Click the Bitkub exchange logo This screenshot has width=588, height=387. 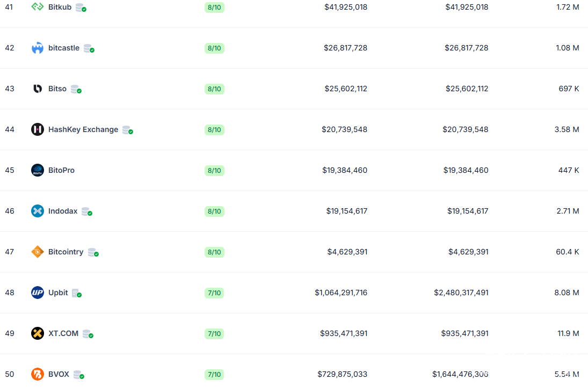[38, 7]
